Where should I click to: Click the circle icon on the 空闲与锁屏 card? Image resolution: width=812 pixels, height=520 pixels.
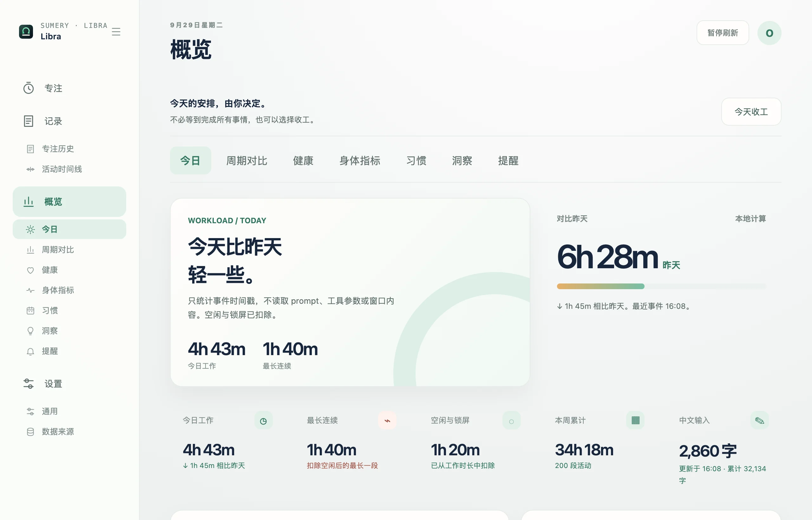[x=511, y=421]
